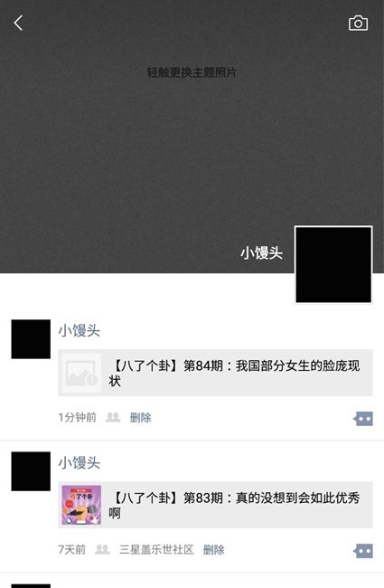Tap 小馒头 name on the second post
Image resolution: width=384 pixels, height=588 pixels.
tap(79, 463)
